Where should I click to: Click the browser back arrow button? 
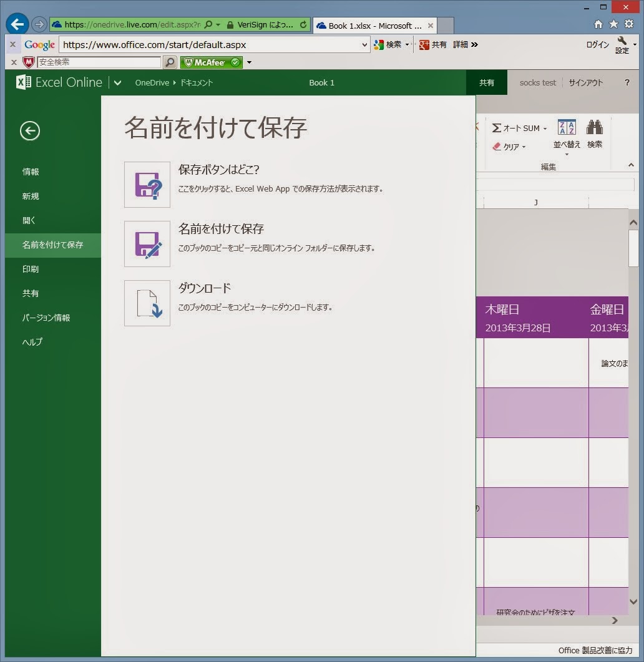(17, 24)
